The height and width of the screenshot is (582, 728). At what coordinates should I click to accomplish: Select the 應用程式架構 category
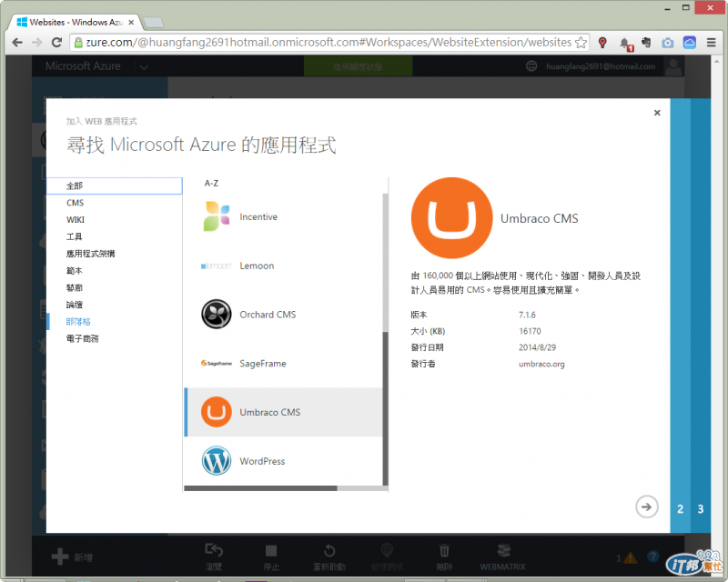point(115,254)
